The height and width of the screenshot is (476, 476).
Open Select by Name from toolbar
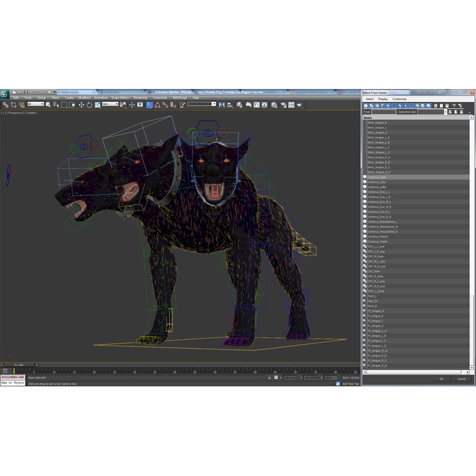click(x=56, y=105)
